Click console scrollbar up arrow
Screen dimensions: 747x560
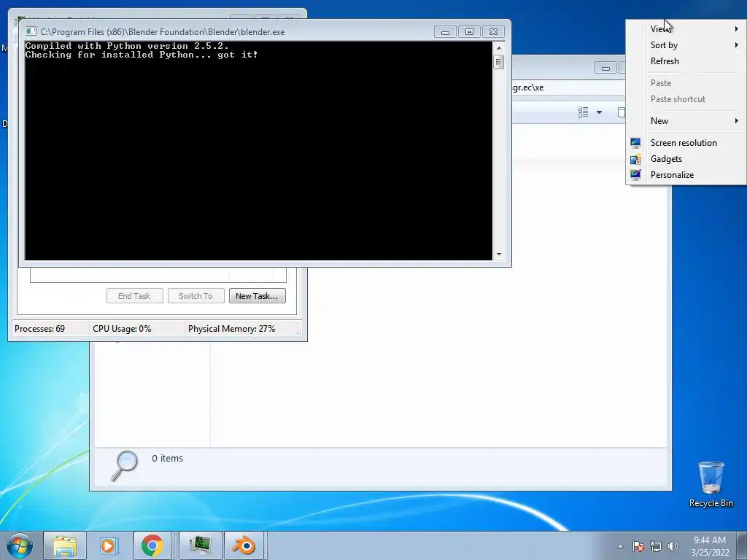[x=499, y=47]
